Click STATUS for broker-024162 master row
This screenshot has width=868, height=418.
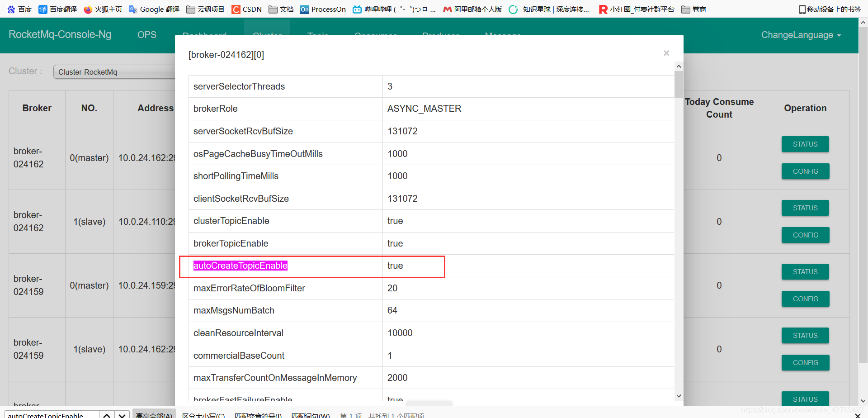(805, 144)
